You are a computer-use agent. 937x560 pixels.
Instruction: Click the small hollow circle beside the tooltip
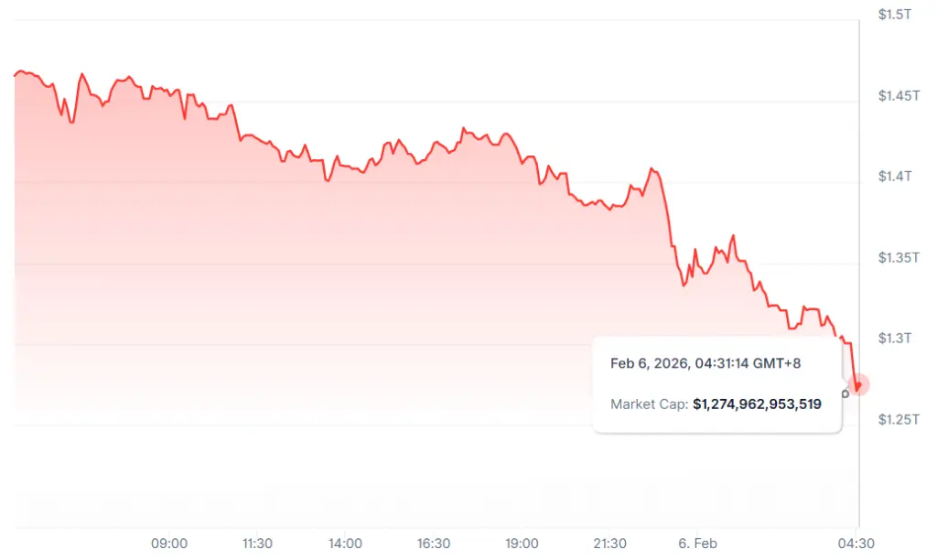click(845, 394)
